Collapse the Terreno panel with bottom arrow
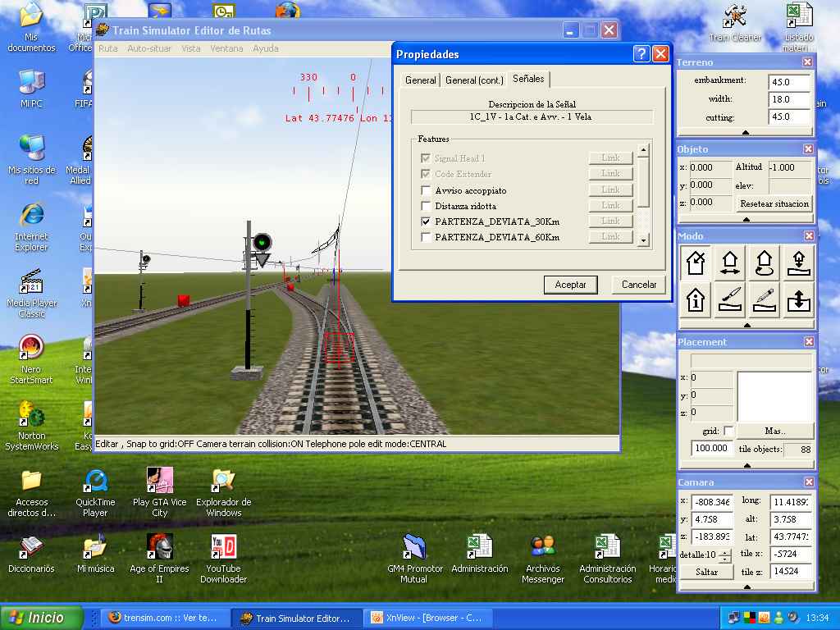This screenshot has width=840, height=630. tap(746, 132)
